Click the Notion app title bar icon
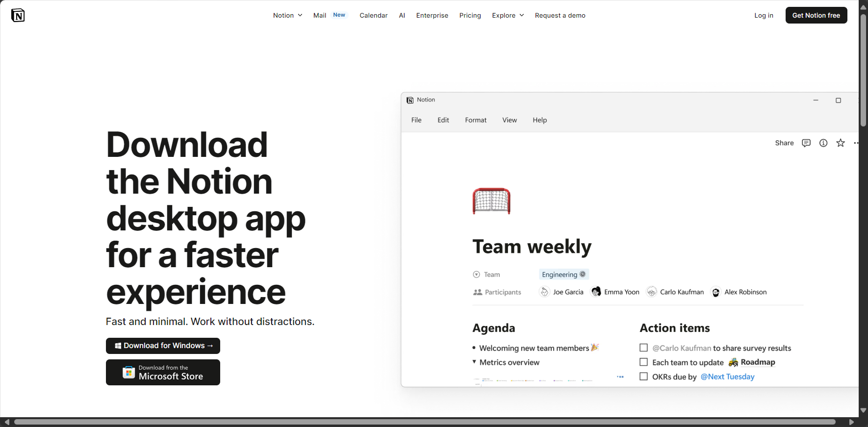 coord(410,100)
